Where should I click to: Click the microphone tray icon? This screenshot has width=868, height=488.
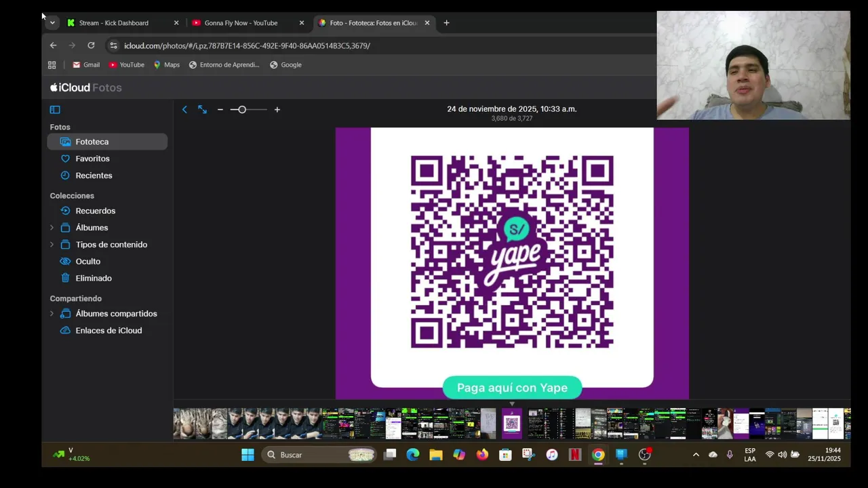point(730,455)
